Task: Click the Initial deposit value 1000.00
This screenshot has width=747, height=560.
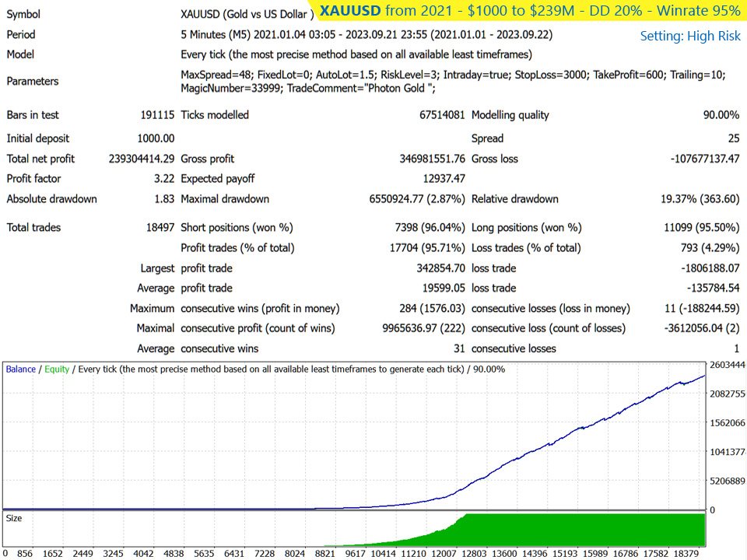Action: coord(156,138)
